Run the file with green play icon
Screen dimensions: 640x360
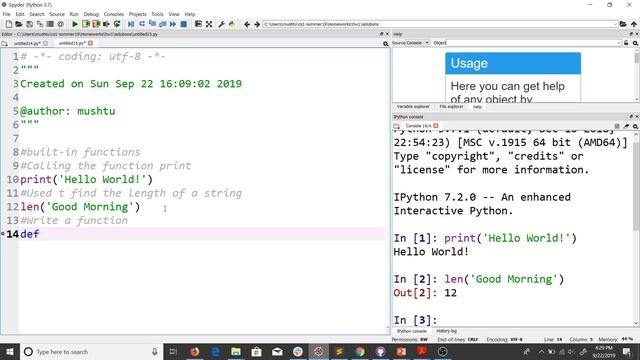point(75,24)
